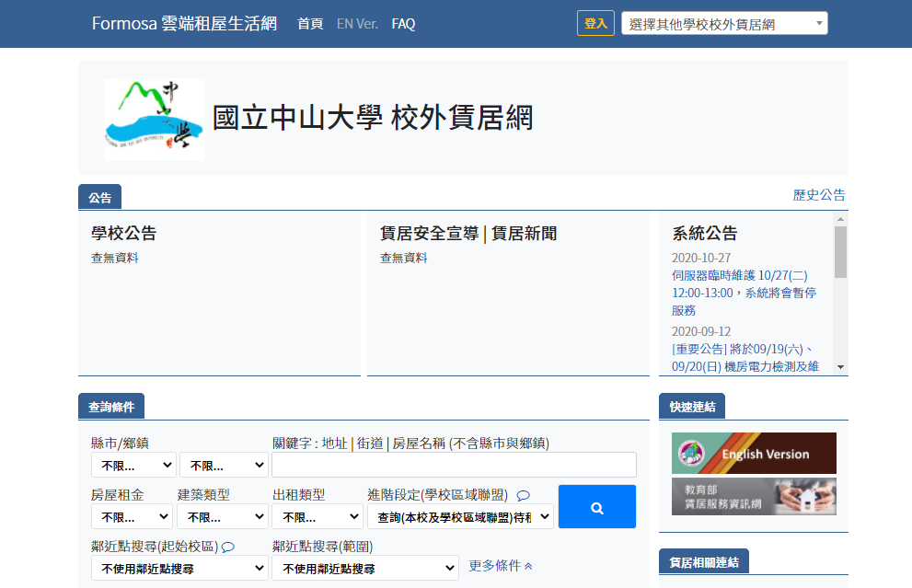Open the first 縣市 dropdown
The width and height of the screenshot is (912, 588).
click(133, 466)
